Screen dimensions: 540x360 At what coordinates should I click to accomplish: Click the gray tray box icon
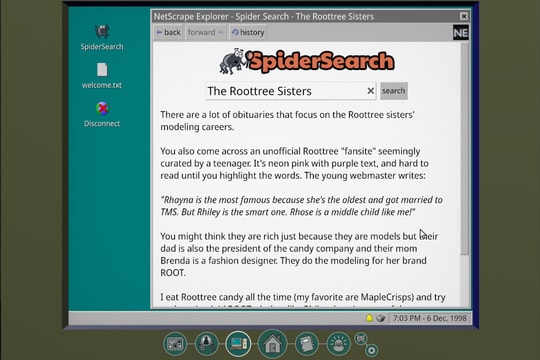(380, 318)
